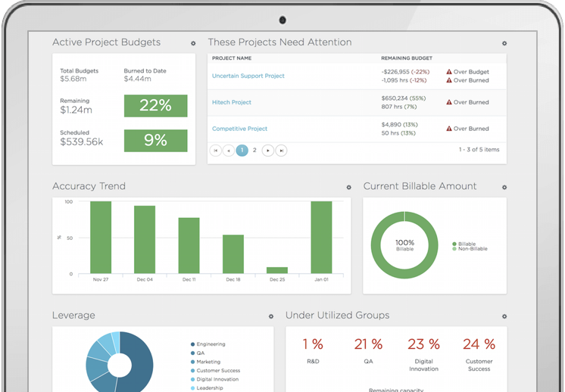Toggle Customer Success legend entry in Leverage
This screenshot has height=392, width=565.
(x=215, y=370)
